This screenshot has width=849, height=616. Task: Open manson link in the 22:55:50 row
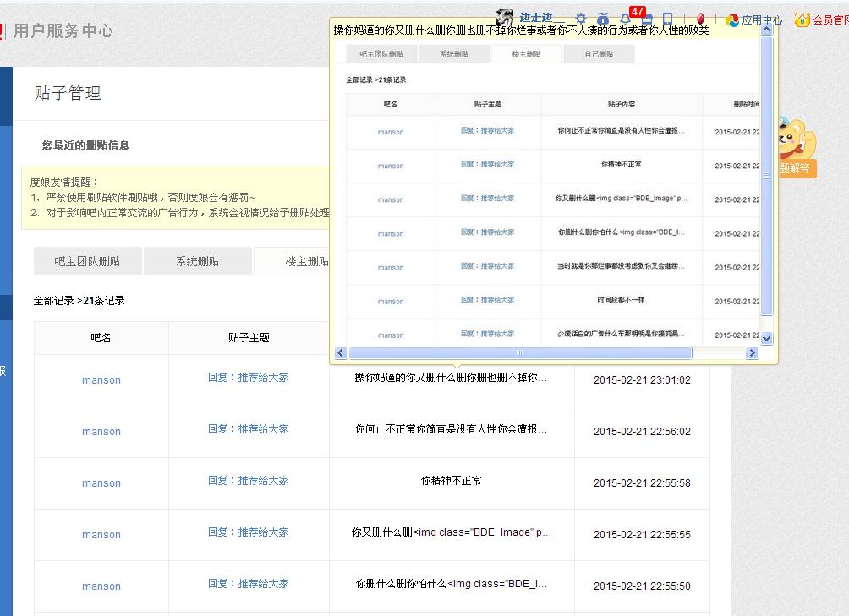(x=101, y=586)
